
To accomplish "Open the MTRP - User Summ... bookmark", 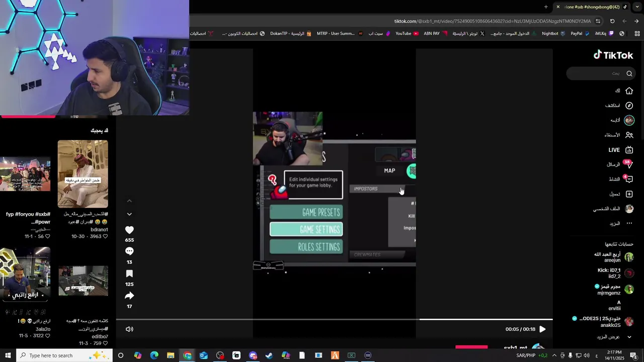I will click(340, 34).
